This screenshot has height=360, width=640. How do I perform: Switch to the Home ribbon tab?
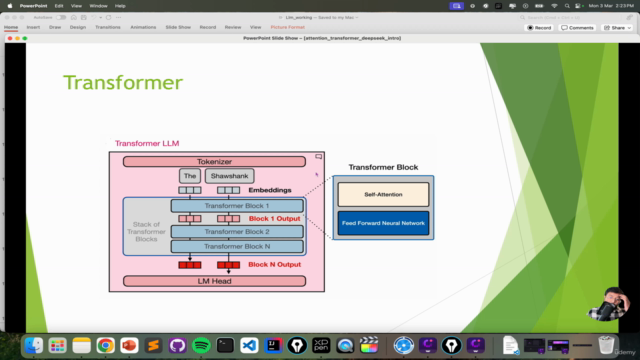coord(11,27)
